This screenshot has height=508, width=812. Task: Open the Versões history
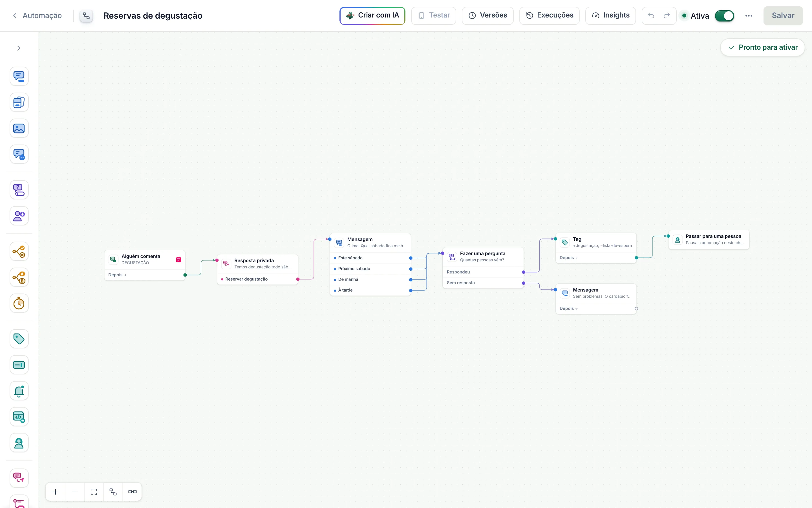487,16
